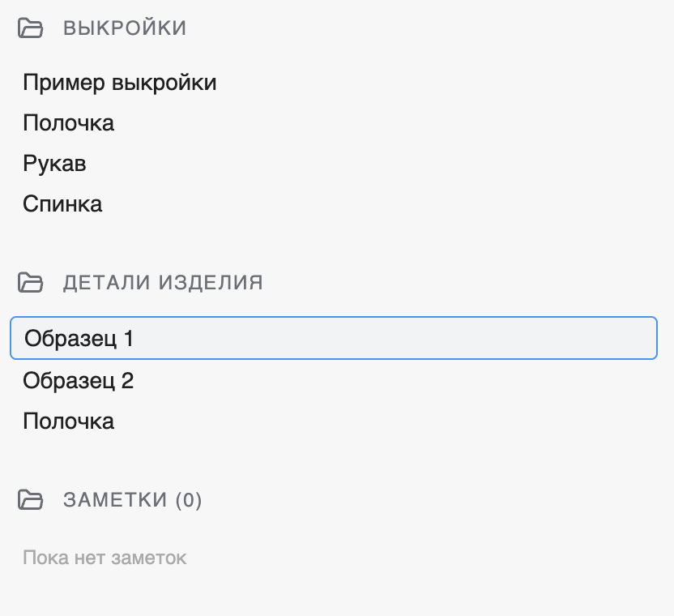Select the Образец 2 item
674x616 pixels.
click(x=78, y=380)
